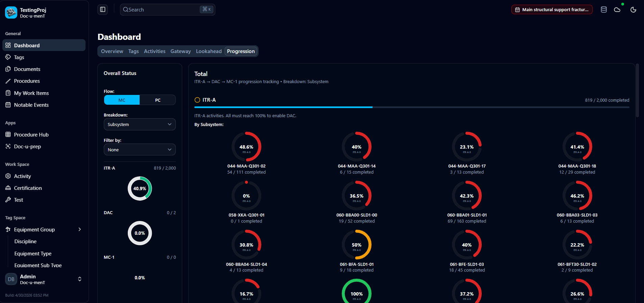The width and height of the screenshot is (644, 303).
Task: Click 060-BBA04-SLD1-04 30.8% gauge
Action: click(x=246, y=245)
